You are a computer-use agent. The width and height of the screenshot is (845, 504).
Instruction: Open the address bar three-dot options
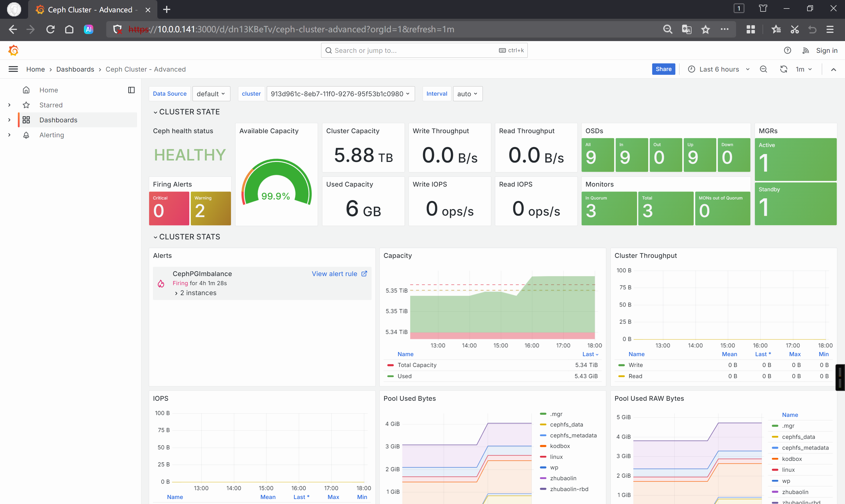pyautogui.click(x=724, y=30)
